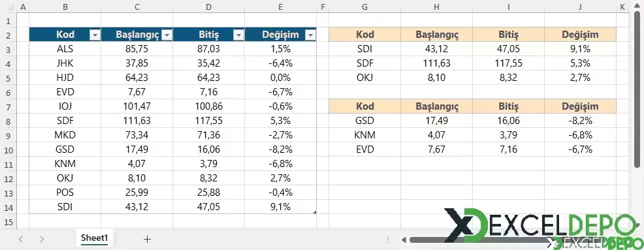Select the cell with value 25,99
This screenshot has width=644, height=250.
click(x=137, y=193)
